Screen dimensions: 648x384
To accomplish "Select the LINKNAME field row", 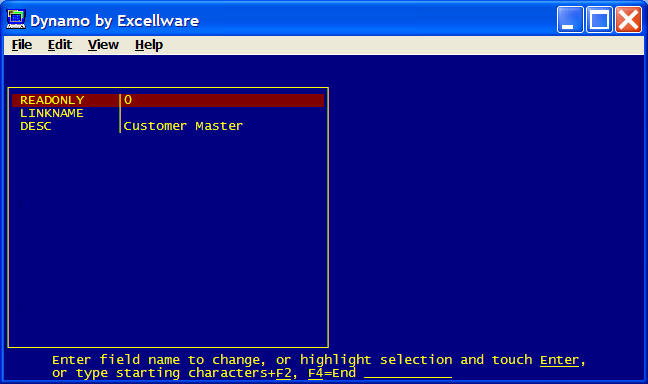I will point(168,113).
